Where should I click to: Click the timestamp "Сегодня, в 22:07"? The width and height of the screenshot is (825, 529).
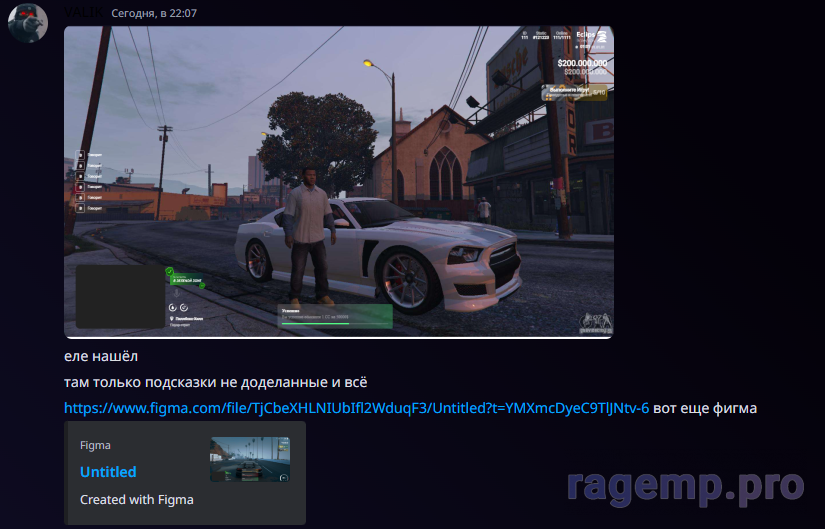click(154, 13)
